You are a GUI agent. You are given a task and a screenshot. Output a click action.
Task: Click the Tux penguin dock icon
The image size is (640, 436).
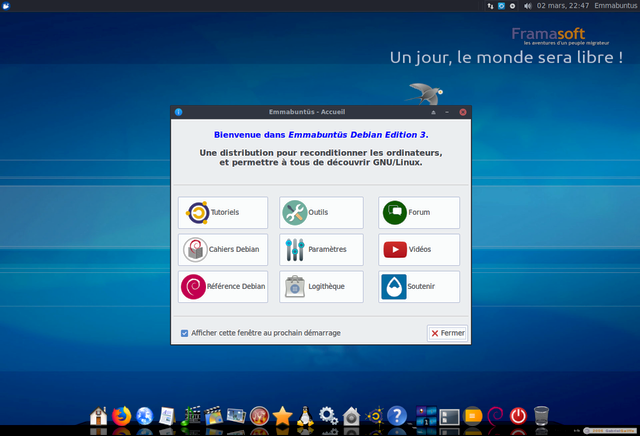pyautogui.click(x=305, y=416)
